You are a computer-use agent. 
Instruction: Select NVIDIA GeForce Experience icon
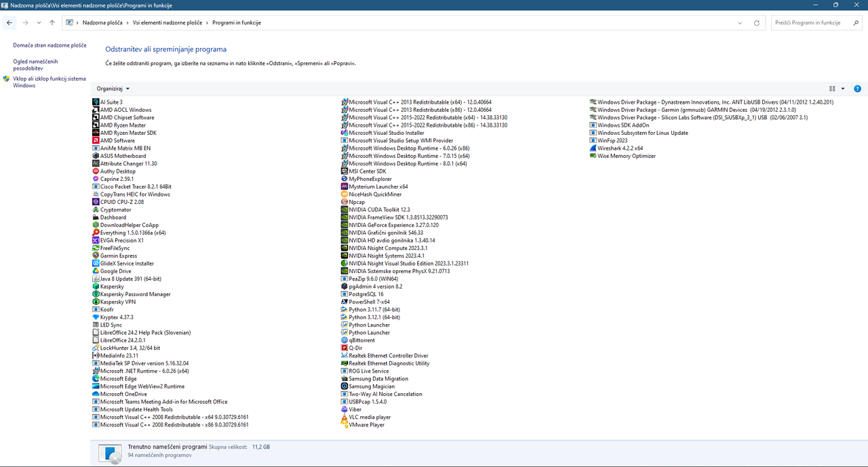[x=344, y=225]
